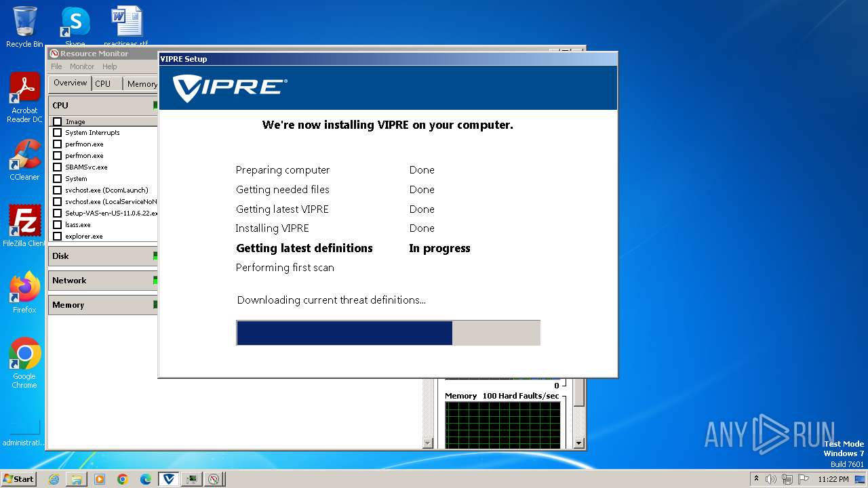Open Windows Explorer folder in the taskbar
Image resolution: width=868 pixels, height=488 pixels.
(77, 479)
